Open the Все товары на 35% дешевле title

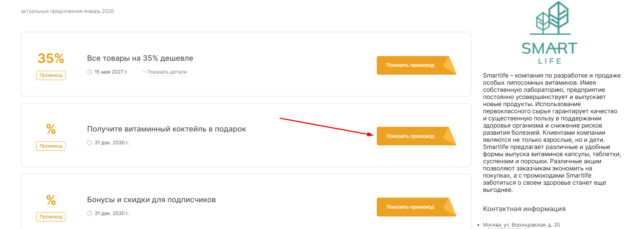[140, 58]
